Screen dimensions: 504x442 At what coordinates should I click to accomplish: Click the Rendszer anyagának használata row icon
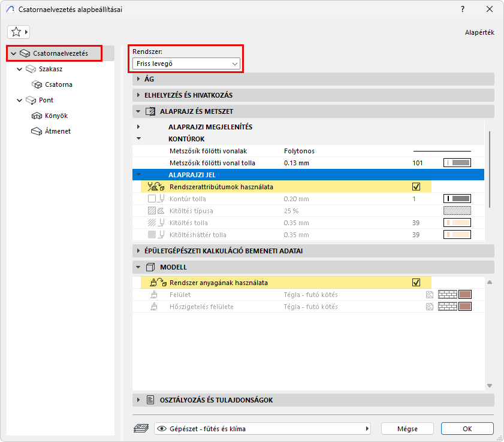pos(158,283)
